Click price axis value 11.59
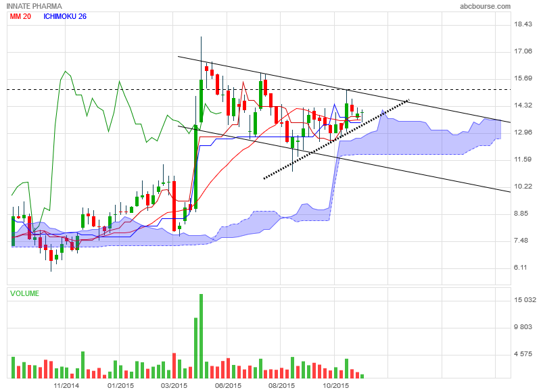The width and height of the screenshot is (541, 392). tap(523, 160)
